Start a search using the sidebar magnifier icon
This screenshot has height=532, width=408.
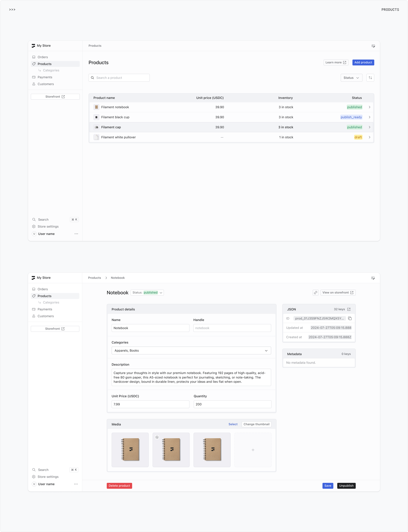point(34,219)
